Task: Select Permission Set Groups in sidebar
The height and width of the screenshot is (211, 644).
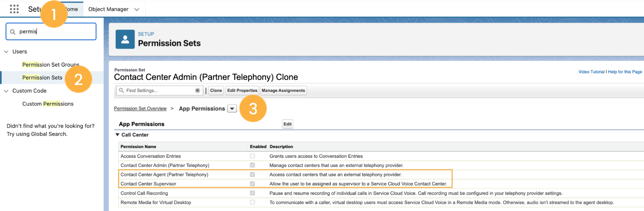Action: [x=51, y=65]
